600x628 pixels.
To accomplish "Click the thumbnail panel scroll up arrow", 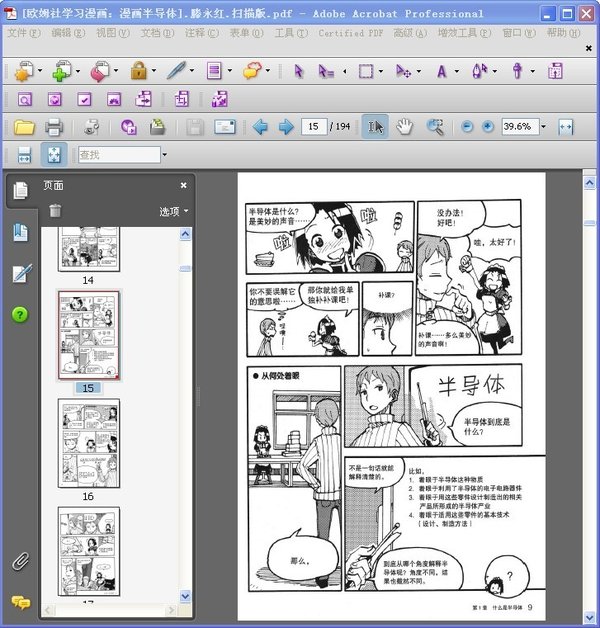I will (185, 233).
